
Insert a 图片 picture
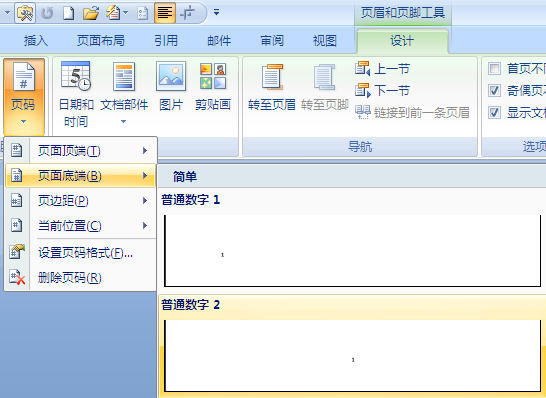(x=171, y=86)
